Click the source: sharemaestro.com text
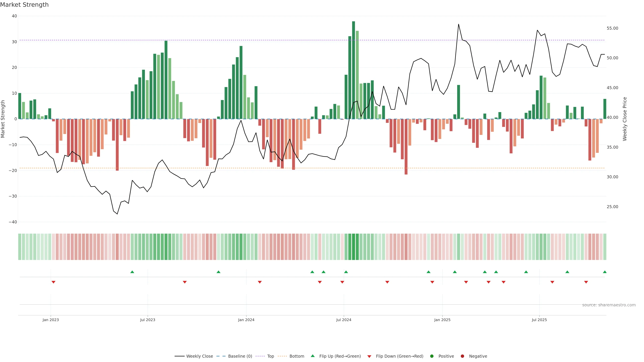644x362 pixels. point(609,305)
